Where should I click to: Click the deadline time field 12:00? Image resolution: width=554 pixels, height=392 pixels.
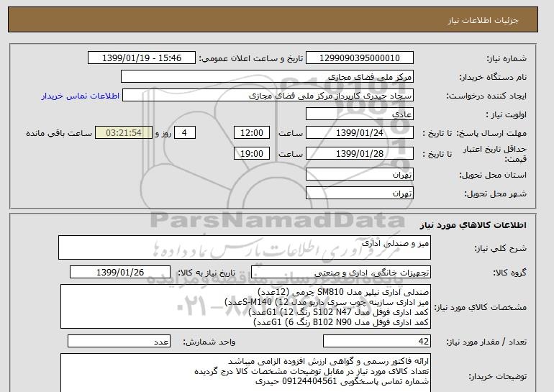252,133
